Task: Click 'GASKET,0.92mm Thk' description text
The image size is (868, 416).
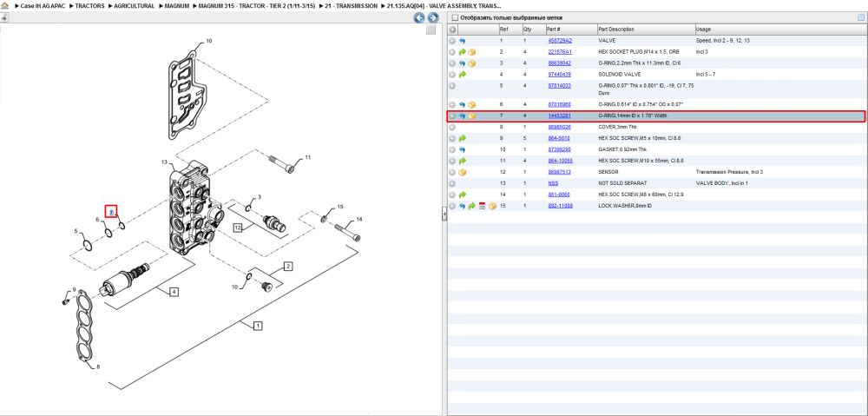Action: [x=621, y=149]
